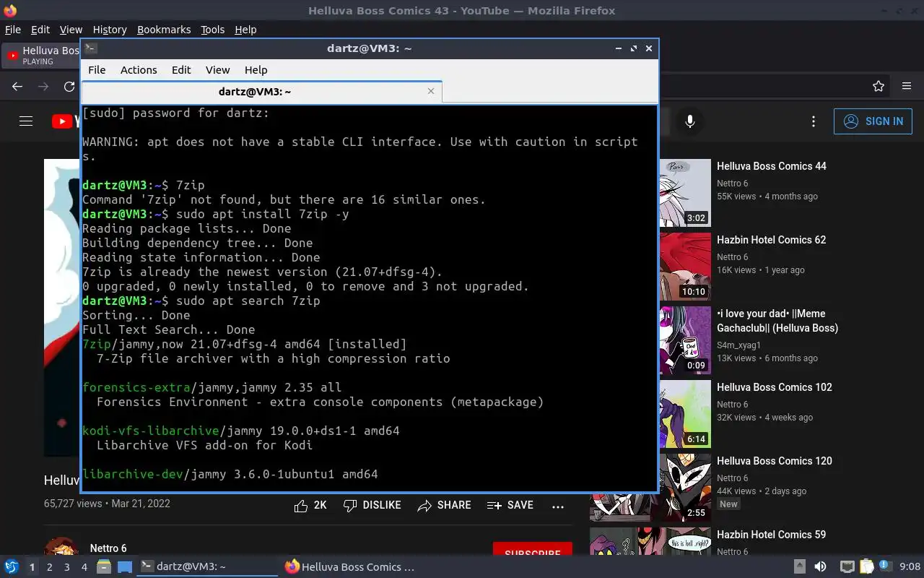Open removable media eject tray icon
This screenshot has width=924, height=578.
[x=799, y=567]
